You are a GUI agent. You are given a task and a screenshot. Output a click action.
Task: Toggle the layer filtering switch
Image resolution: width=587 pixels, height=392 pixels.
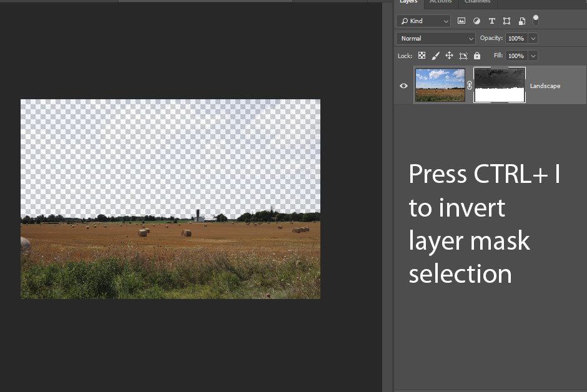[535, 20]
